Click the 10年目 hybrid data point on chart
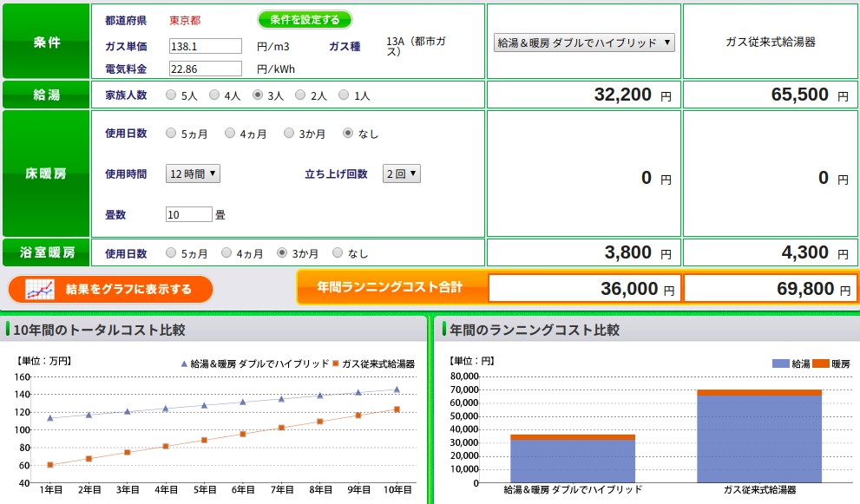This screenshot has width=860, height=504. [x=397, y=389]
